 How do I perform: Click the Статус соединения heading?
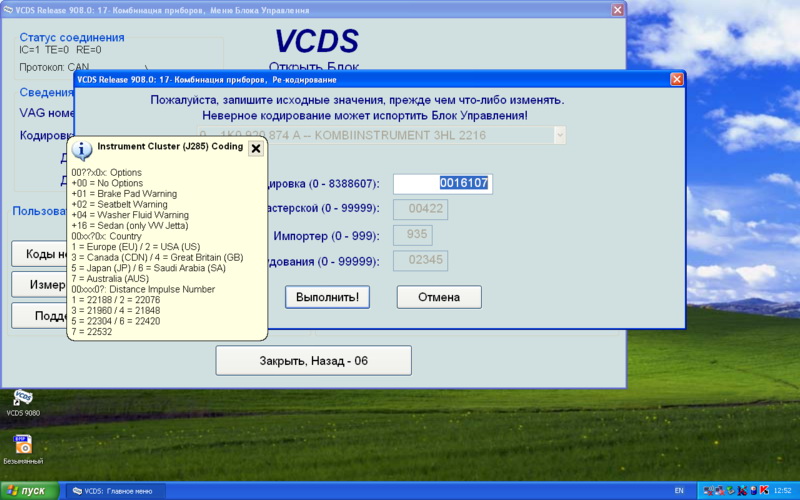[72, 37]
